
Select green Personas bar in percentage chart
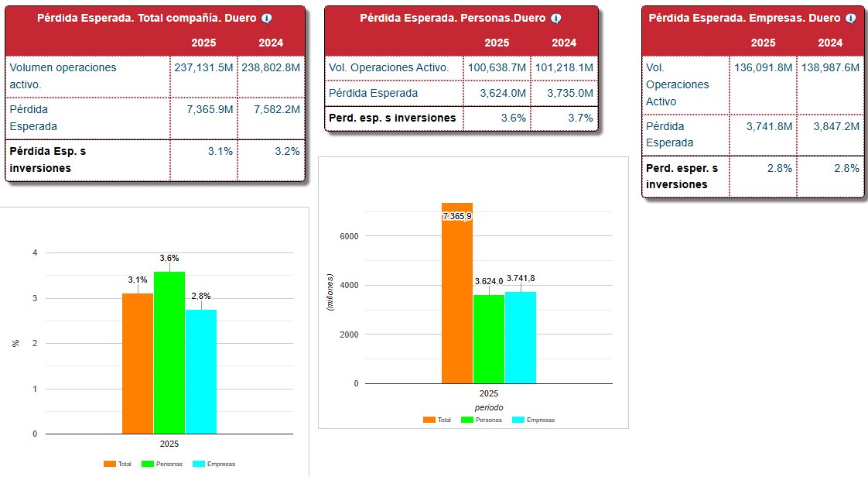click(169, 352)
